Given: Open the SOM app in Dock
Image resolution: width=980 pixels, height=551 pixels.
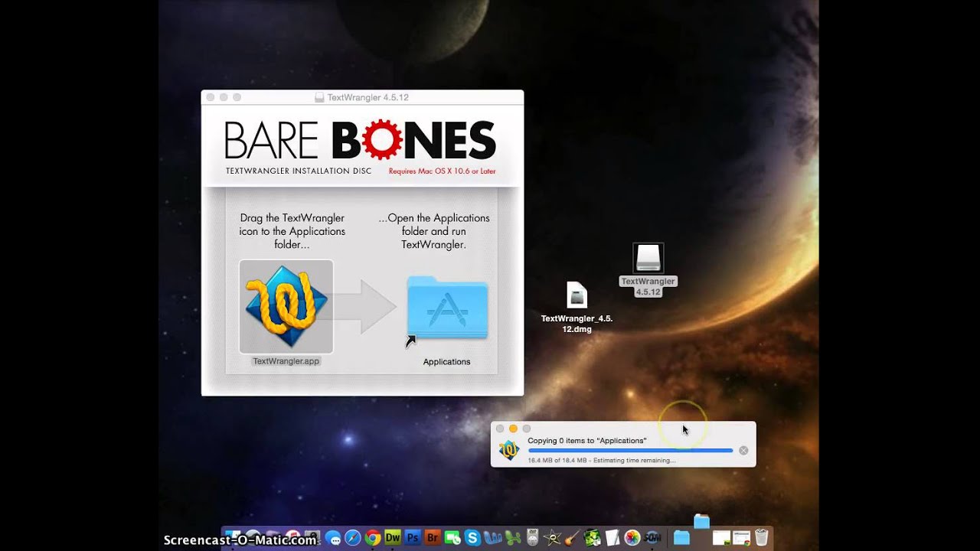Looking at the screenshot, I should coord(652,538).
